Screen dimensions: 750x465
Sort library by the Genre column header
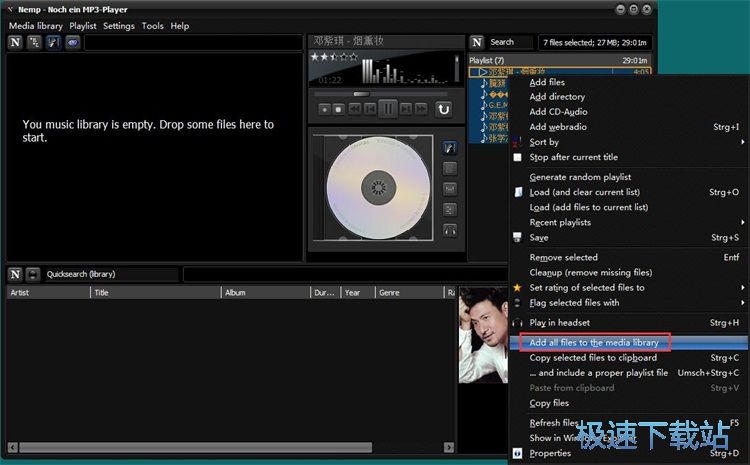(410, 293)
